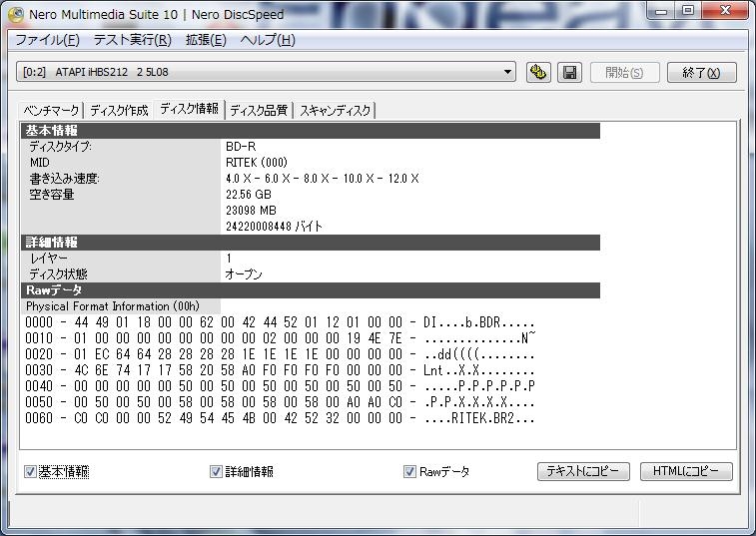Switch to the ディスク品質 tab

pyautogui.click(x=259, y=111)
